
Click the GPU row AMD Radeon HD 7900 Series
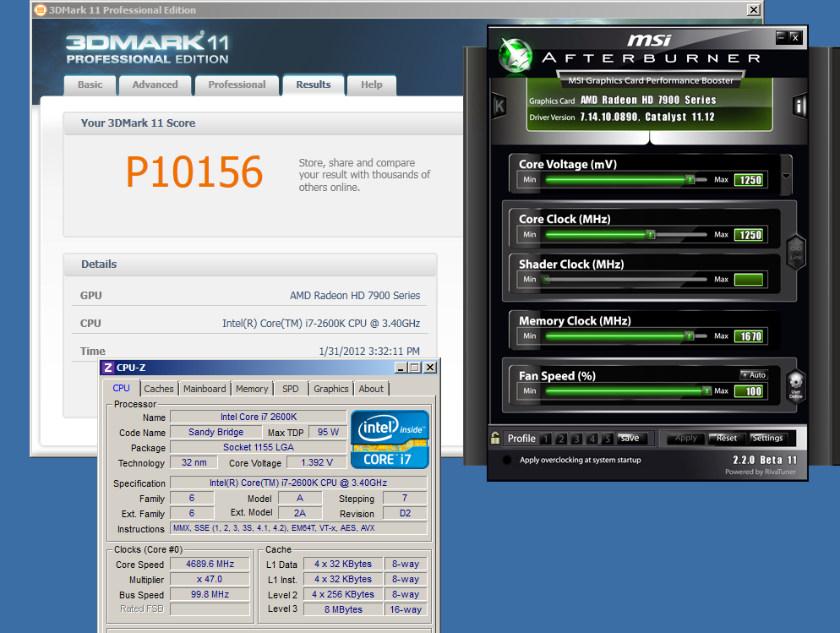tap(249, 296)
